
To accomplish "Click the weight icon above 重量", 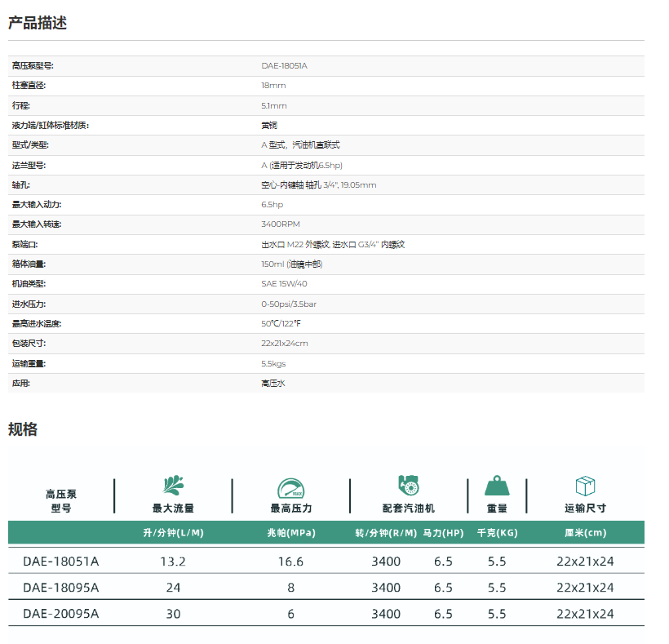I will coord(498,486).
